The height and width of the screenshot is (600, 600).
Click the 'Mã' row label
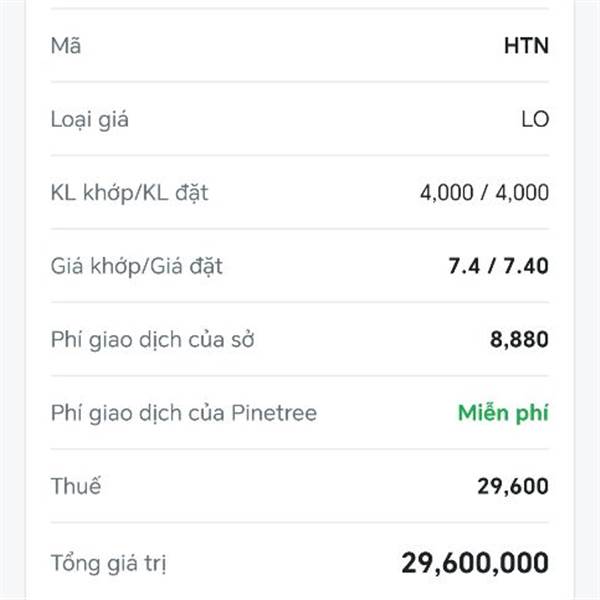coord(66,46)
